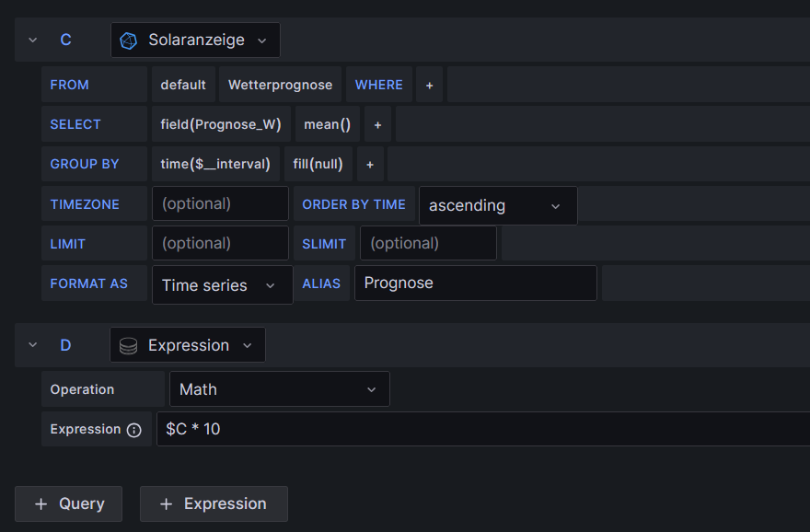Screen dimensions: 810x532
Task: Select the field(Prognose_W) segment
Action: [x=220, y=124]
